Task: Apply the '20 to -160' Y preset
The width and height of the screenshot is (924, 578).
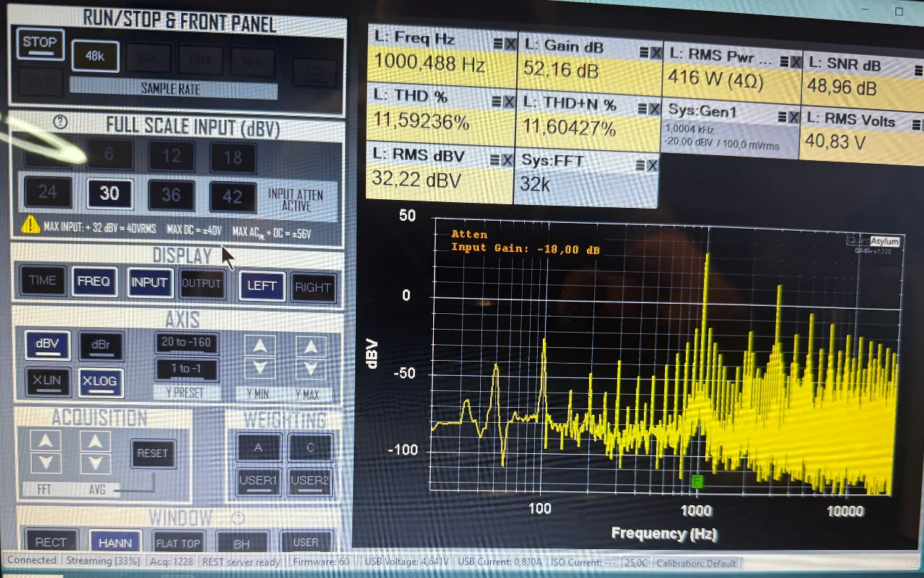Action: coord(187,342)
